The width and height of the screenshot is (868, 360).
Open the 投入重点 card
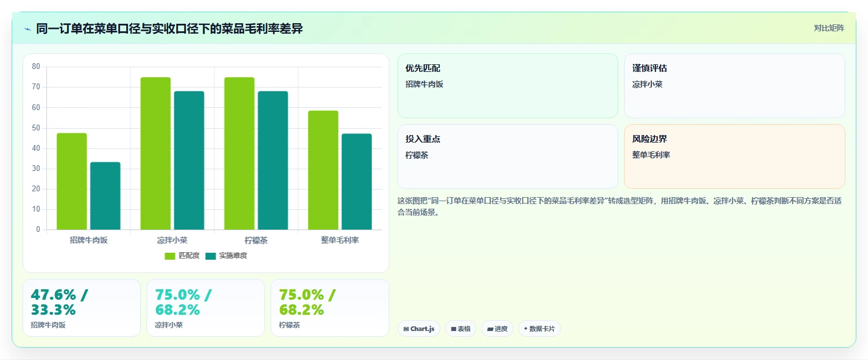coord(508,157)
